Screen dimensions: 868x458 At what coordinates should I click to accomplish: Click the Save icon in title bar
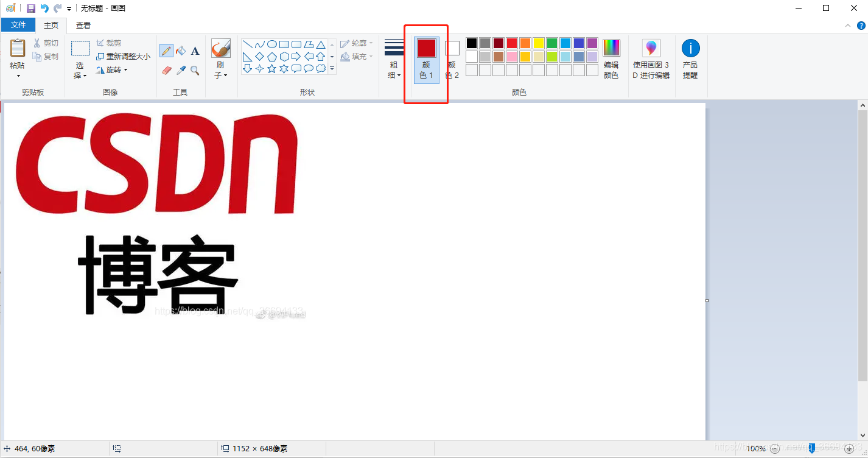(x=31, y=9)
